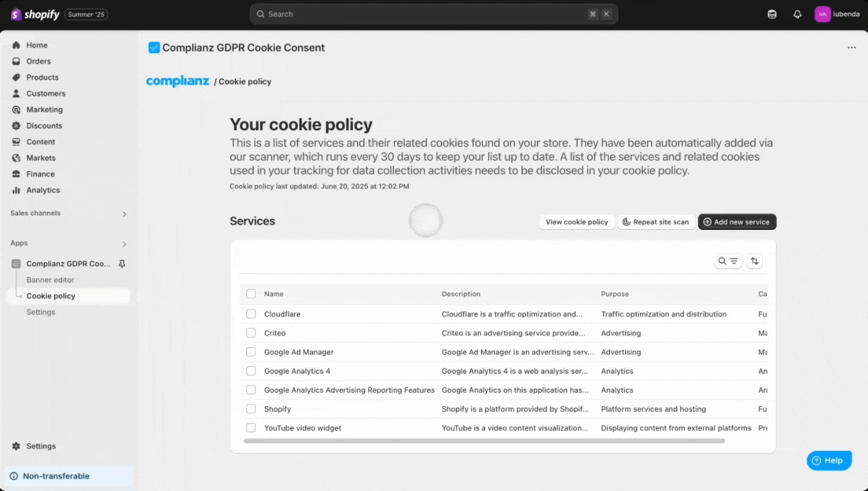868x491 pixels.
Task: Open the Help chat button
Action: click(x=829, y=461)
